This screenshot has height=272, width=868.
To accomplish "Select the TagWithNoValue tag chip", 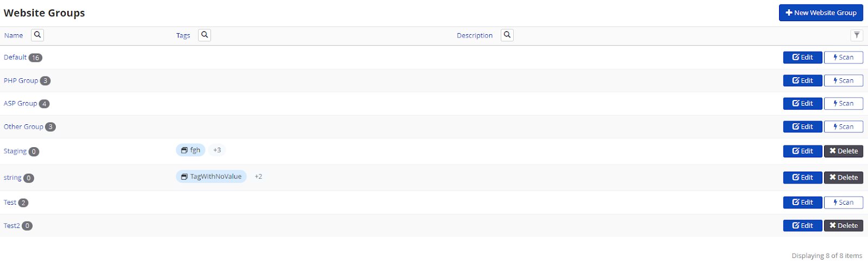I will (211, 176).
